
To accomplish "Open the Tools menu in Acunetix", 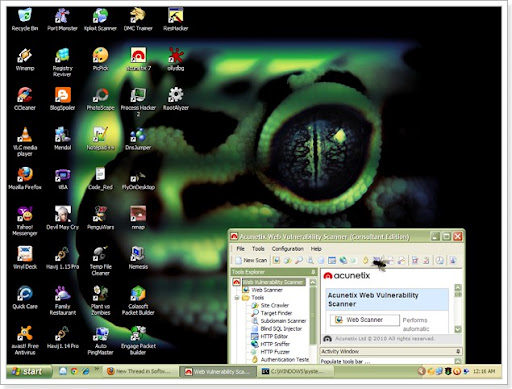I will 258,249.
